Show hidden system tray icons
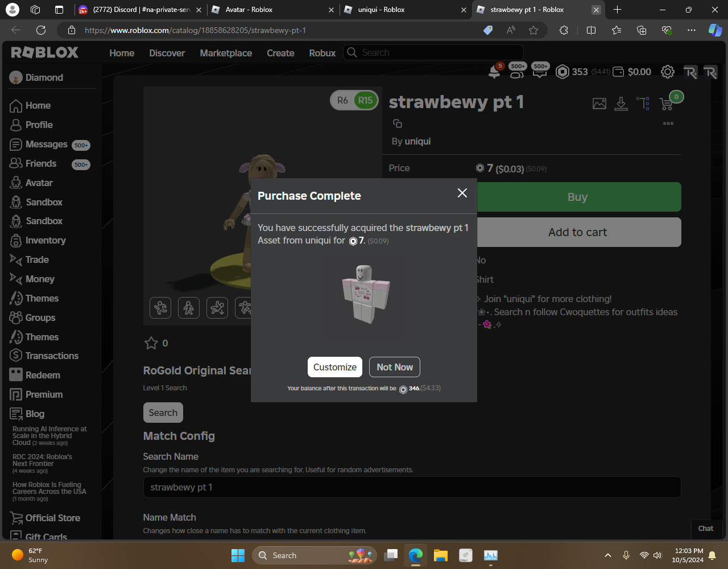 point(607,555)
